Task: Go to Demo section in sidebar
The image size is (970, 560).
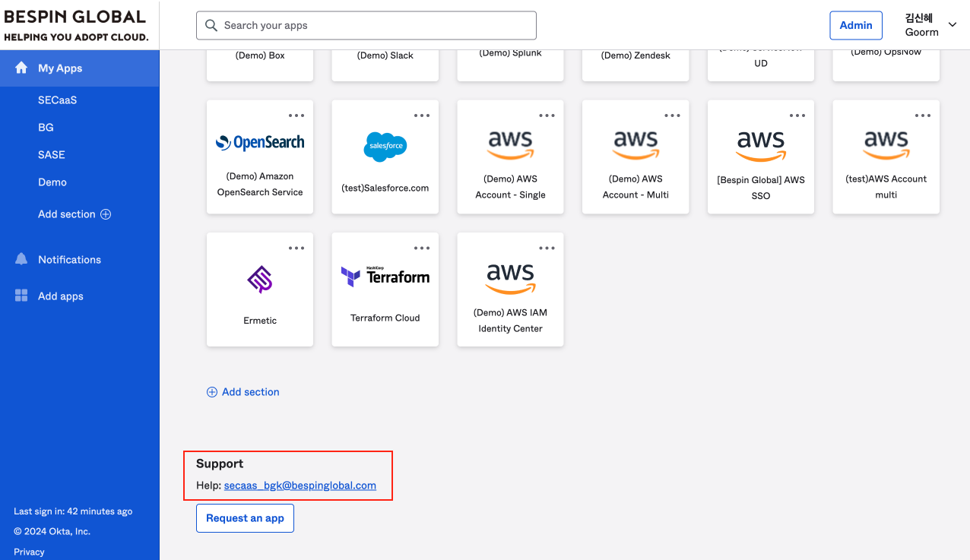Action: pyautogui.click(x=52, y=182)
